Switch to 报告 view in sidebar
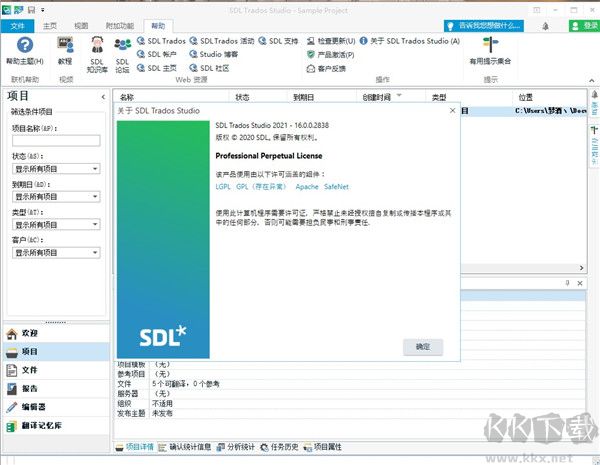This screenshot has height=465, width=600. (29, 388)
